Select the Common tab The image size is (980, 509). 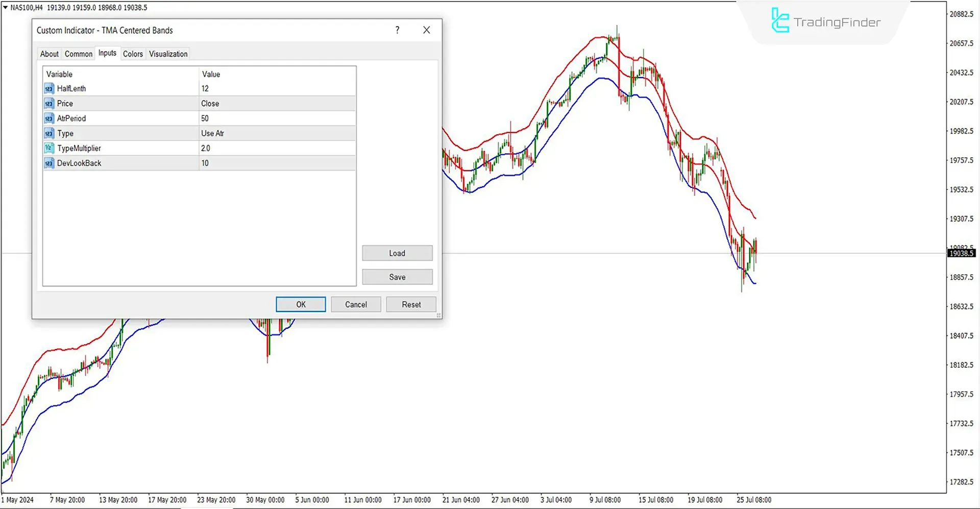click(x=78, y=54)
